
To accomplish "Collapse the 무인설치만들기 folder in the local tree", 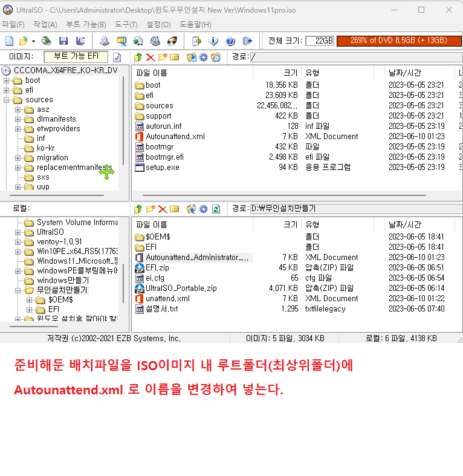I will pyautogui.click(x=18, y=290).
